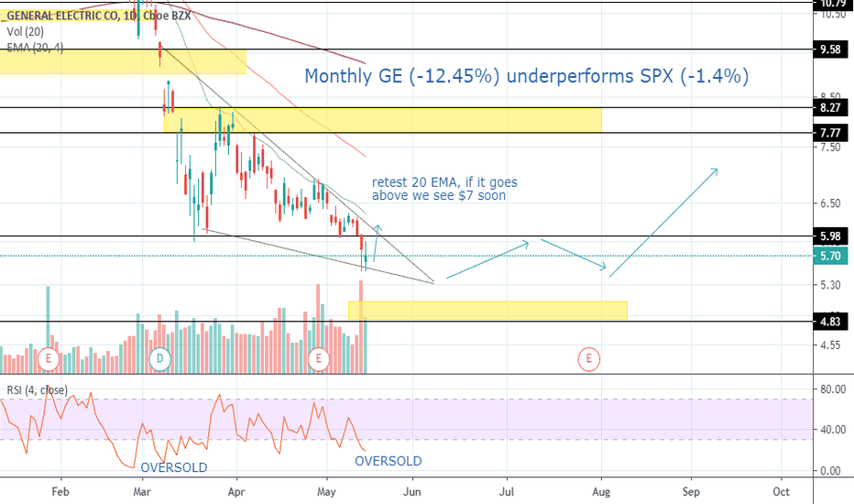This screenshot has width=854, height=504.
Task: Click the 5.98 price level label
Action: (x=830, y=236)
